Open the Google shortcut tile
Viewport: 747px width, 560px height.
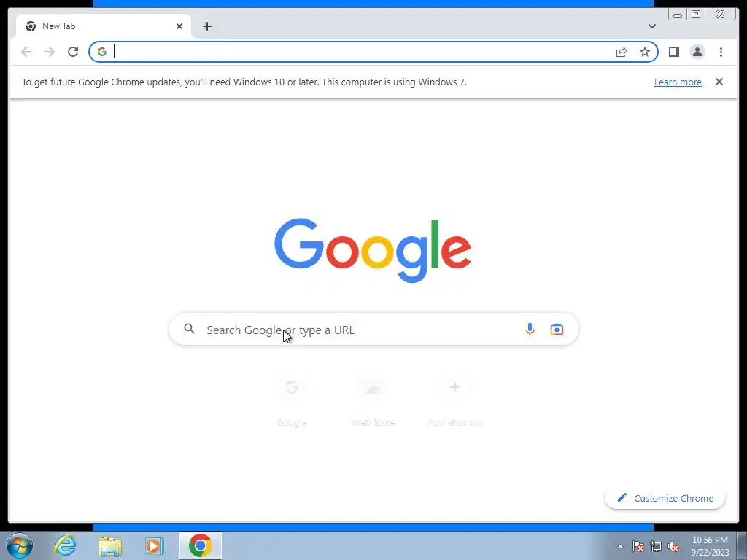[x=292, y=402]
